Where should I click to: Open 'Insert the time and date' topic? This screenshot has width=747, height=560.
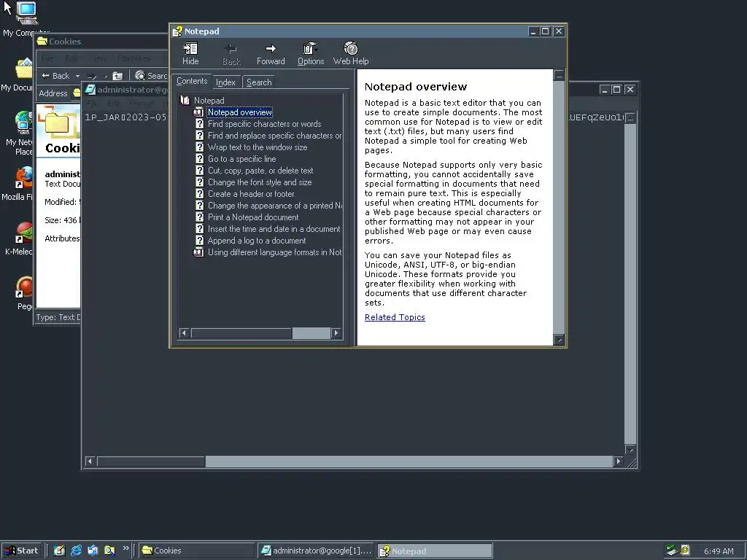click(274, 229)
